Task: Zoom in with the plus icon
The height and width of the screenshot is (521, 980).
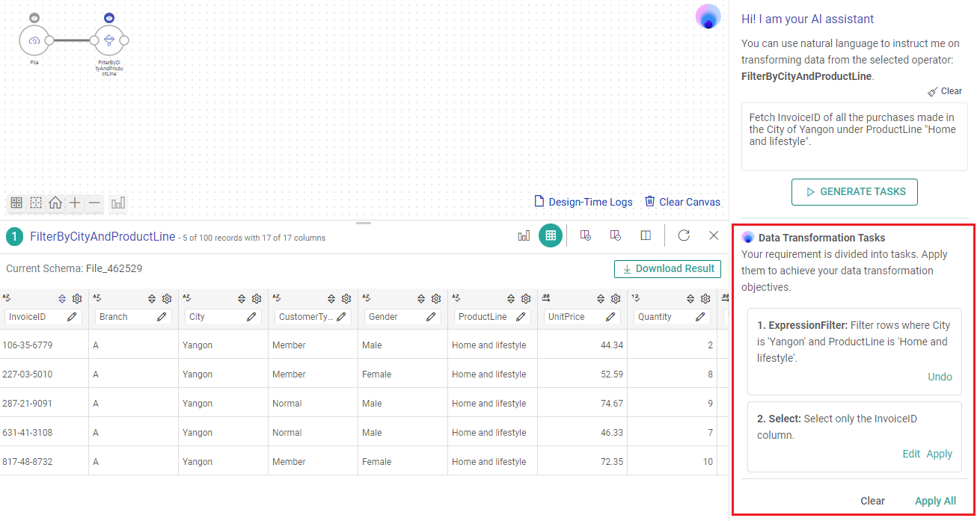Action: pos(75,203)
